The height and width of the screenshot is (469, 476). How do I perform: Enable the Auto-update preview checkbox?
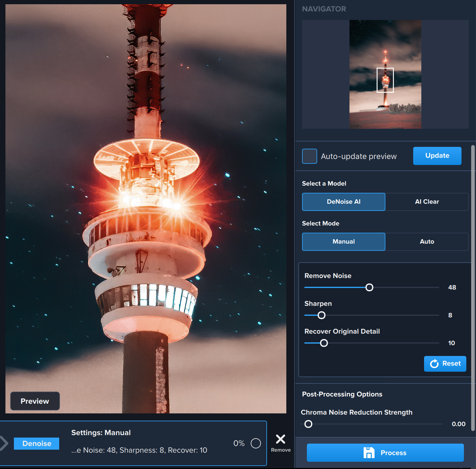pos(309,156)
